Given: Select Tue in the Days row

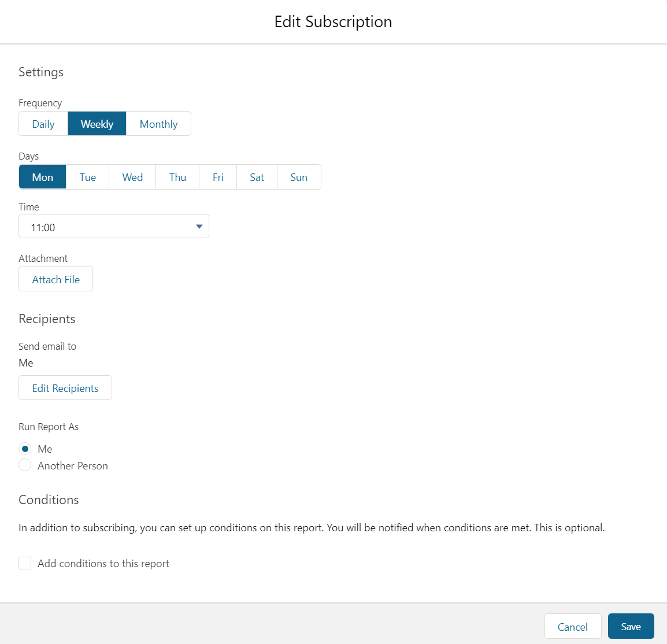Looking at the screenshot, I should click(x=88, y=177).
